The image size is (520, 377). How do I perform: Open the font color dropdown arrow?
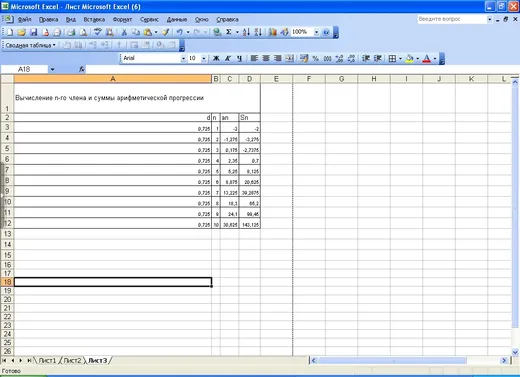coord(435,59)
